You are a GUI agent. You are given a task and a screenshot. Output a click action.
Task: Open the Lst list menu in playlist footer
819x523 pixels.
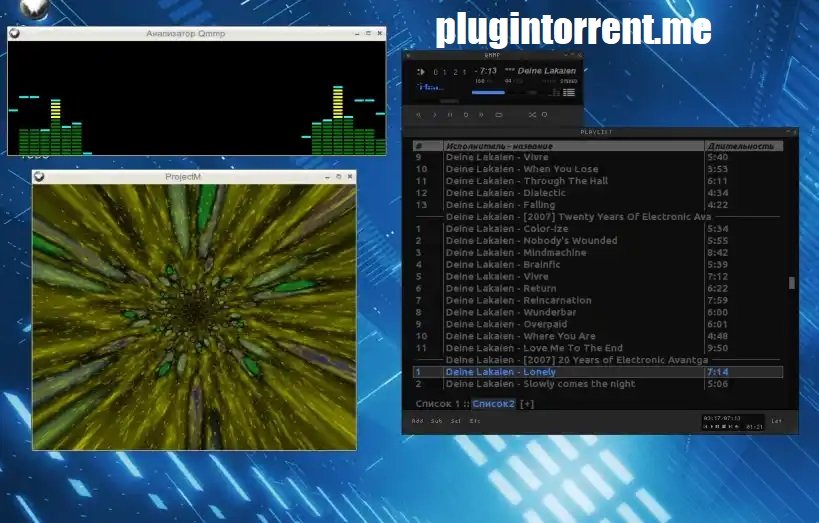[777, 421]
